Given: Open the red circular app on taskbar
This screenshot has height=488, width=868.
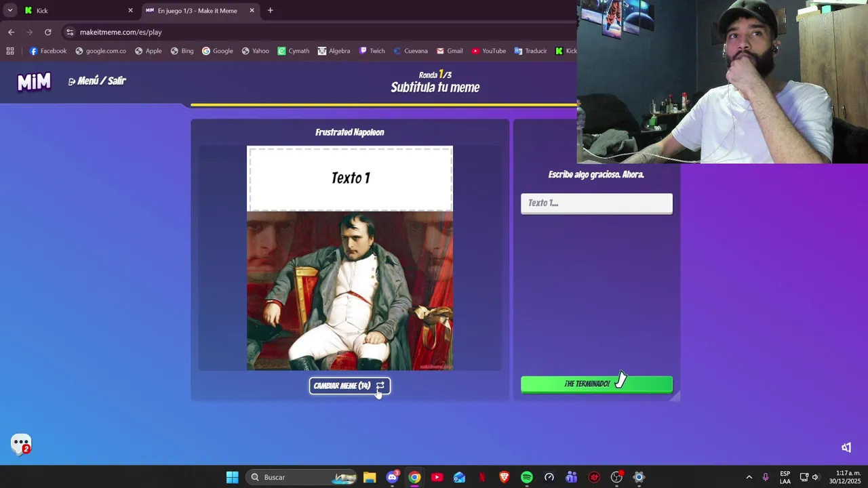Looking at the screenshot, I should coord(594,477).
